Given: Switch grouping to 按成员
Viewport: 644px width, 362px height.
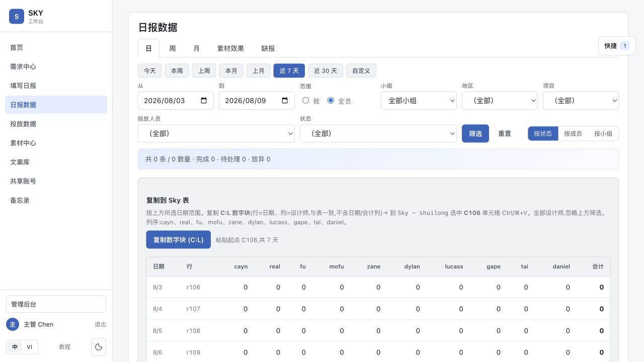Looking at the screenshot, I should [x=573, y=134].
